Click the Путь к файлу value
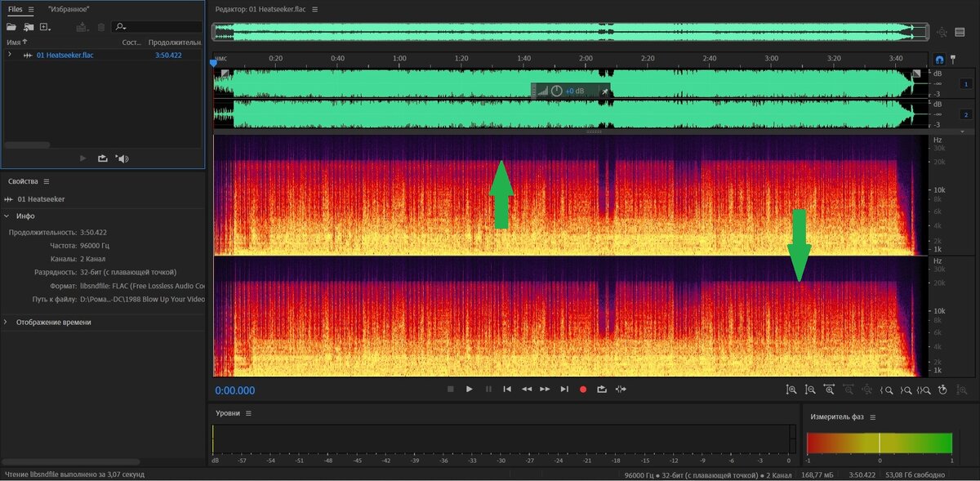The width and height of the screenshot is (980, 481). pos(142,299)
